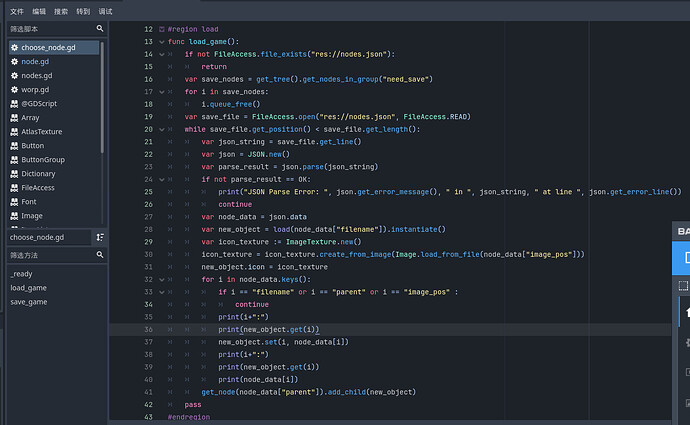Click help icon beside AtlasTexture
This screenshot has height=425, width=690.
tap(15, 132)
